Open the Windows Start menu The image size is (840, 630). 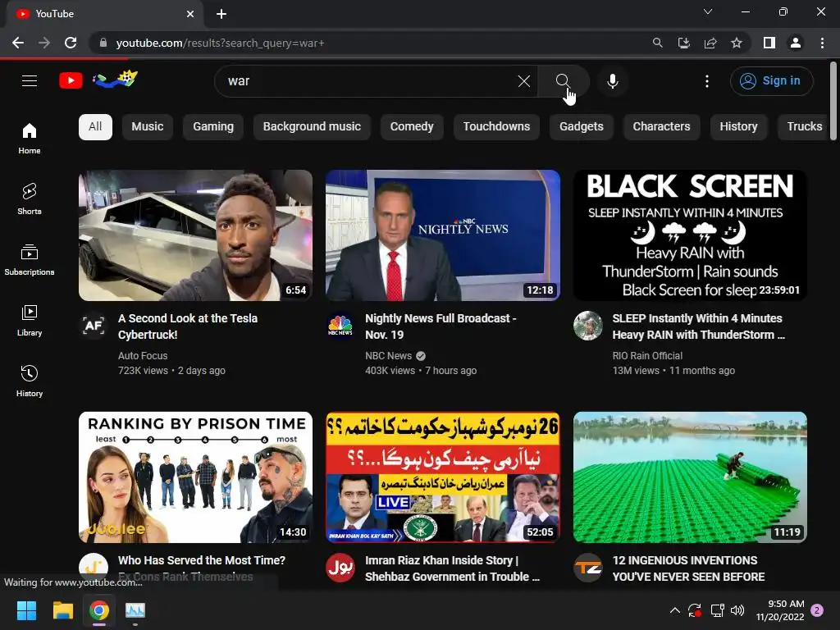click(x=26, y=610)
